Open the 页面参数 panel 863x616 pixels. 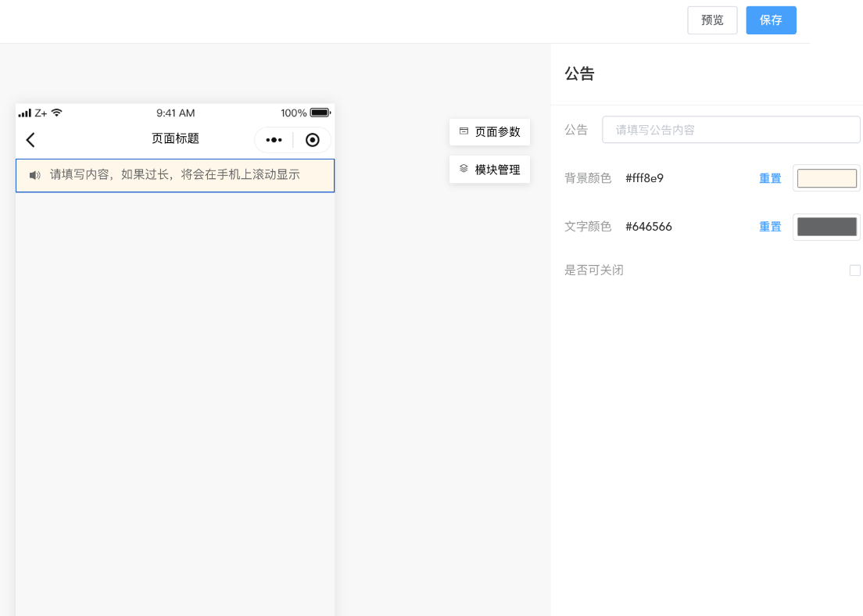point(490,132)
